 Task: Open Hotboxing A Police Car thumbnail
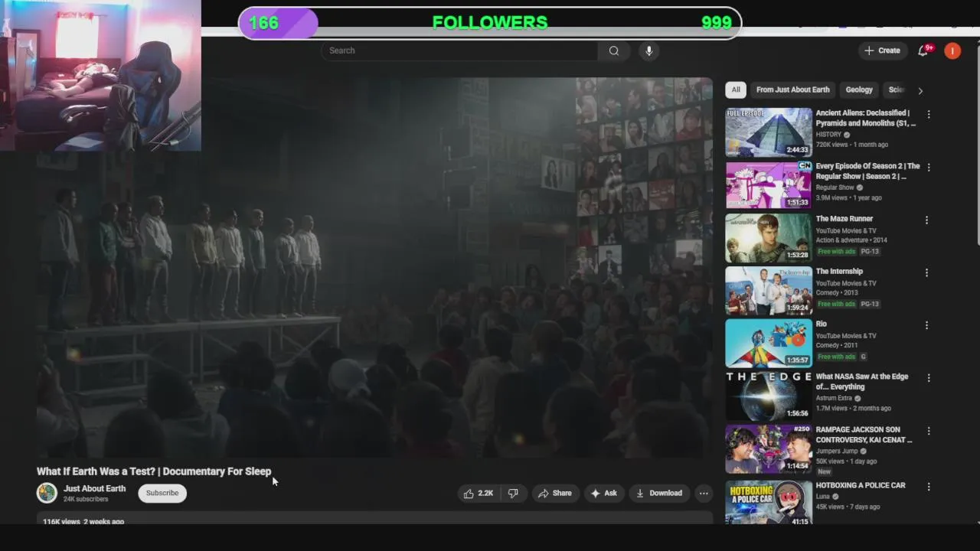(x=769, y=502)
